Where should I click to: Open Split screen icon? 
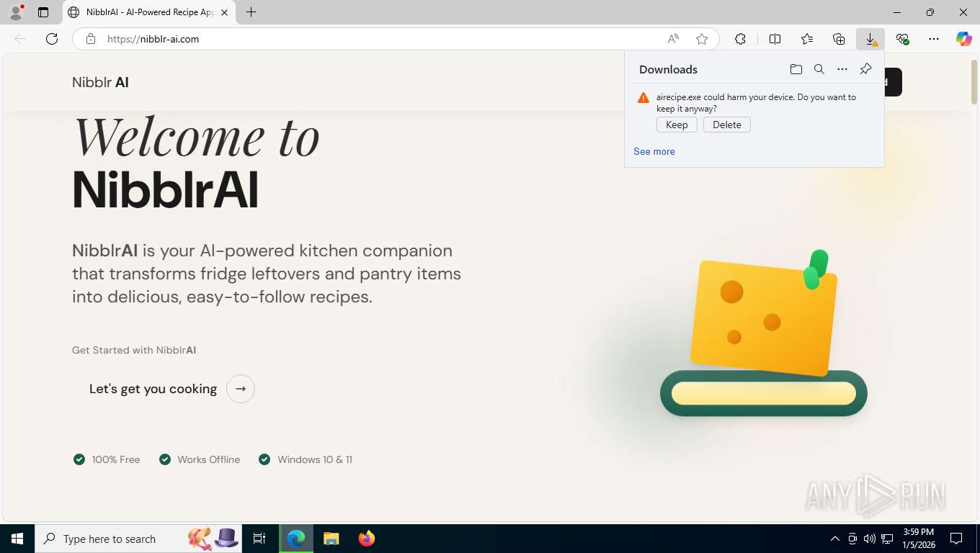click(x=775, y=39)
